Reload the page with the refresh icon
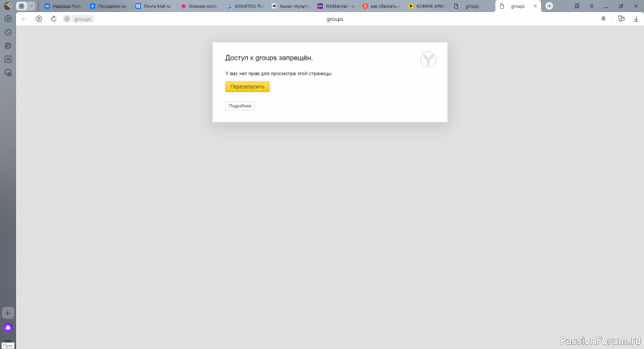The height and width of the screenshot is (349, 644). click(x=53, y=19)
